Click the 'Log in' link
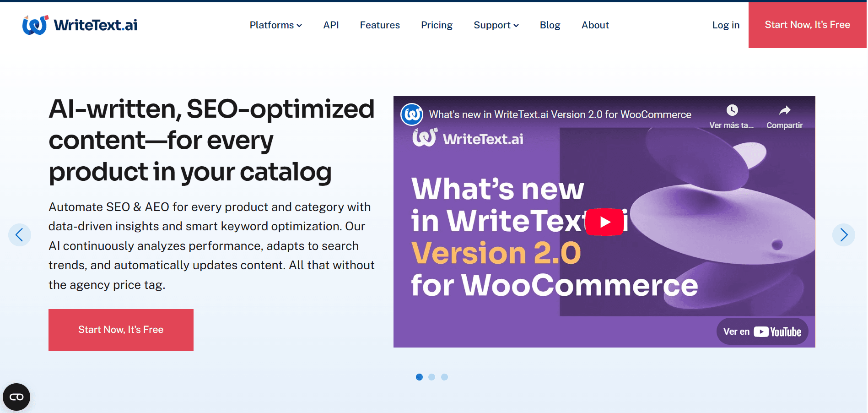This screenshot has width=868, height=413. pyautogui.click(x=726, y=25)
